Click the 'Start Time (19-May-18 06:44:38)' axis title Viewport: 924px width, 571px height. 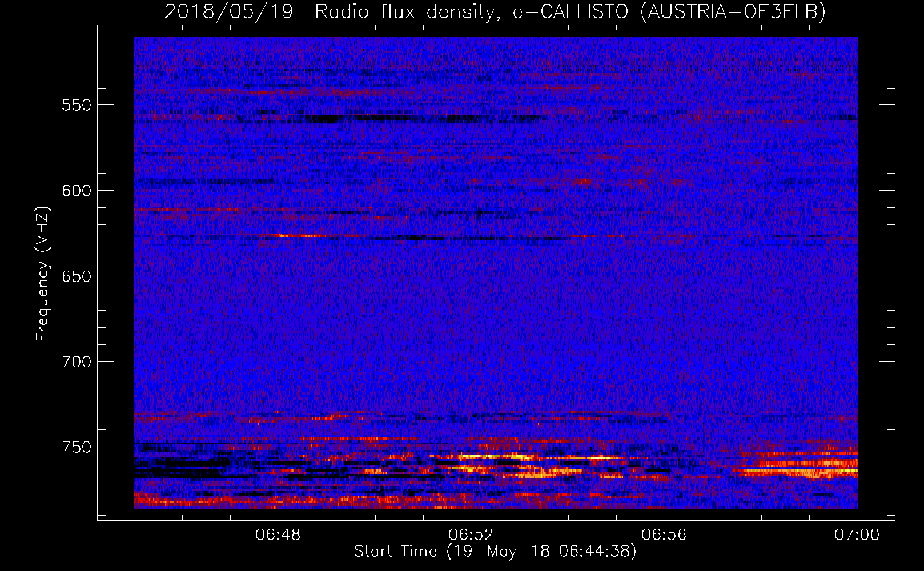click(495, 552)
